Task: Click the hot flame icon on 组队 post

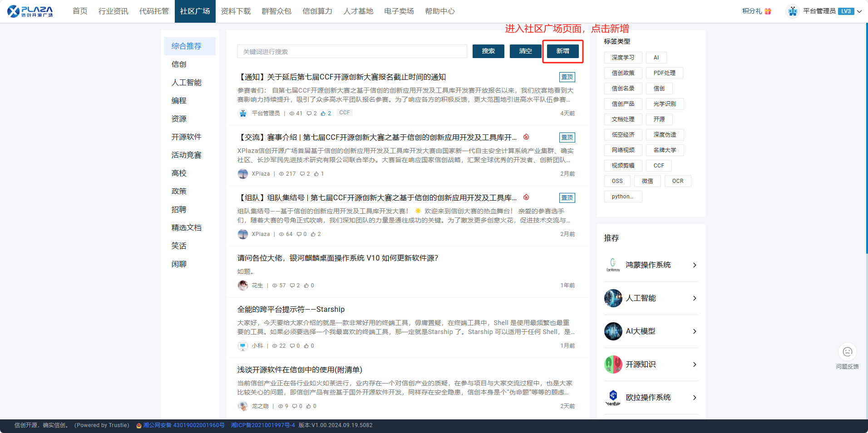Action: click(x=526, y=197)
